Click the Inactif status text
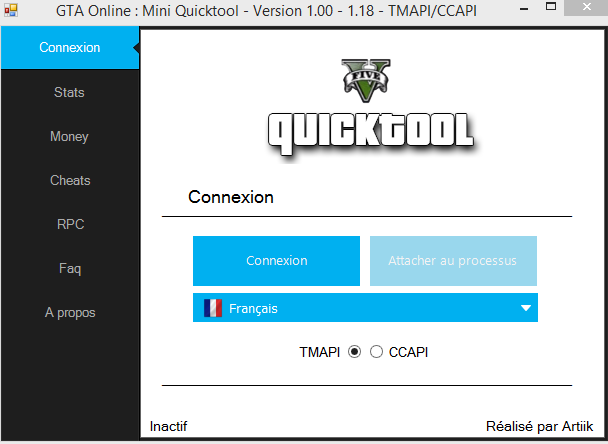608x444 pixels. (168, 426)
